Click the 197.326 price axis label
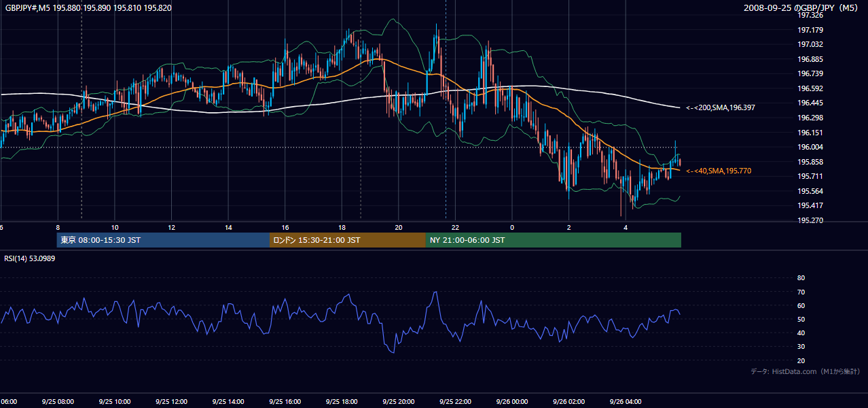Image resolution: width=868 pixels, height=408 pixels. click(810, 15)
